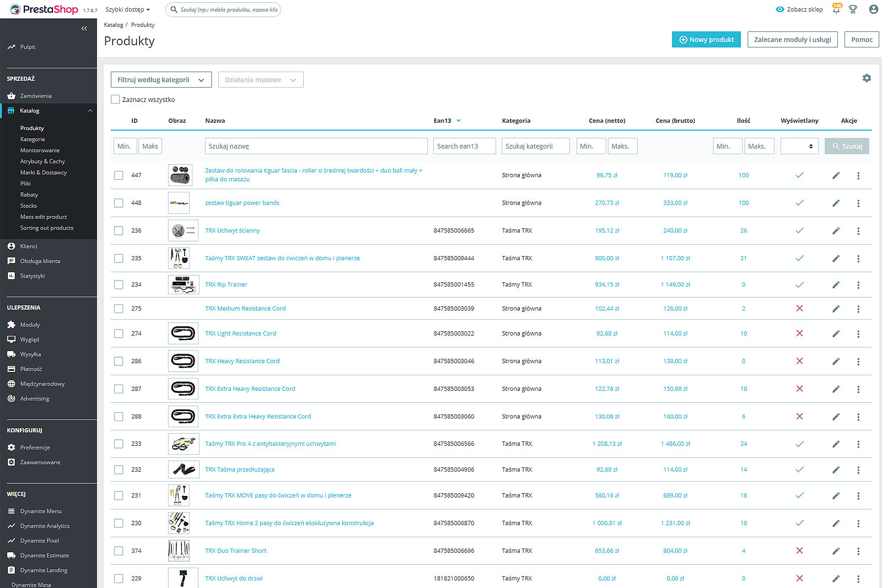Open Kategorie in the sidebar

[x=33, y=139]
